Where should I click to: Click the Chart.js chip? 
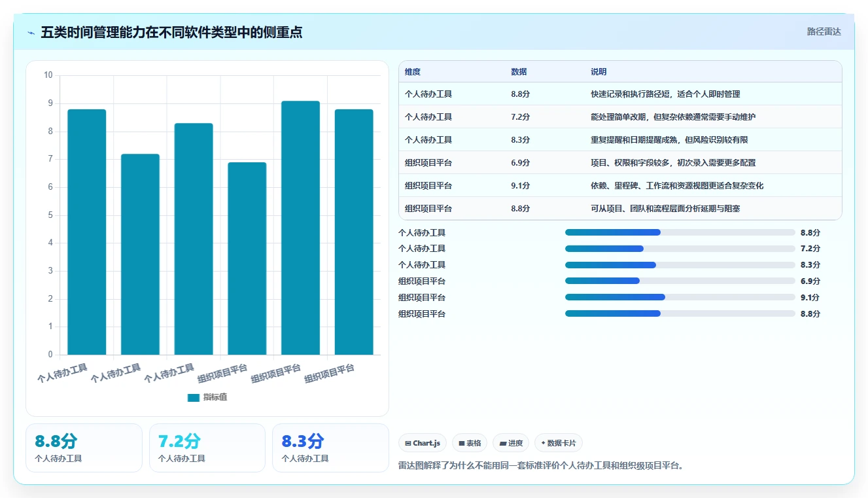[x=423, y=443]
